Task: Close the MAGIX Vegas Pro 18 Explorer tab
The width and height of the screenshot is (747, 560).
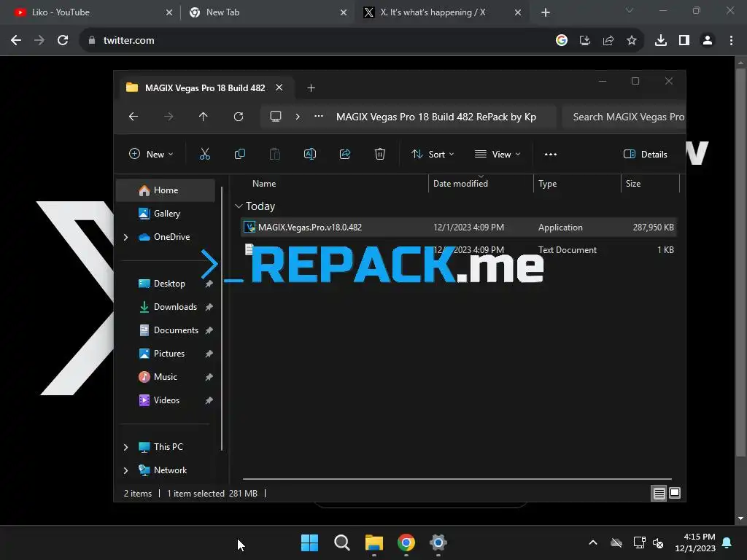Action: pos(279,87)
